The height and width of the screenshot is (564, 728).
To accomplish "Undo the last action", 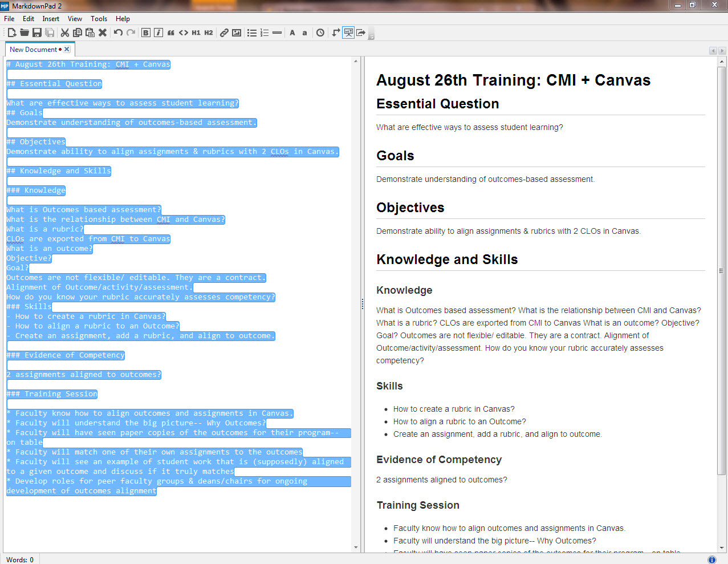I will click(118, 33).
